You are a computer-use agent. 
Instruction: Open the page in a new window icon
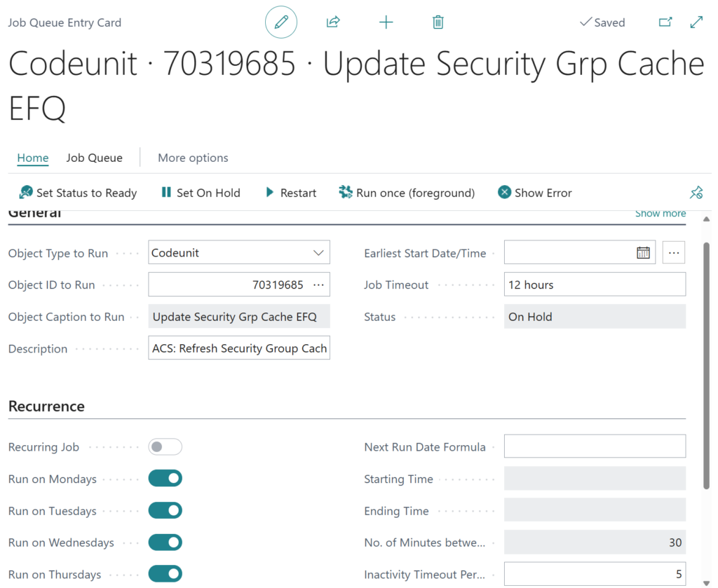[x=665, y=22]
